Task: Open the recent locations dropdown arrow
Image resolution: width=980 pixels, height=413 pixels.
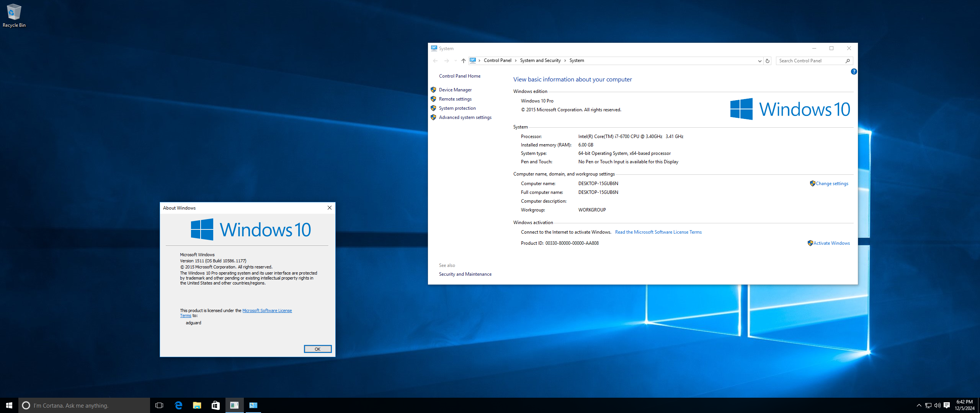Action: pos(456,60)
